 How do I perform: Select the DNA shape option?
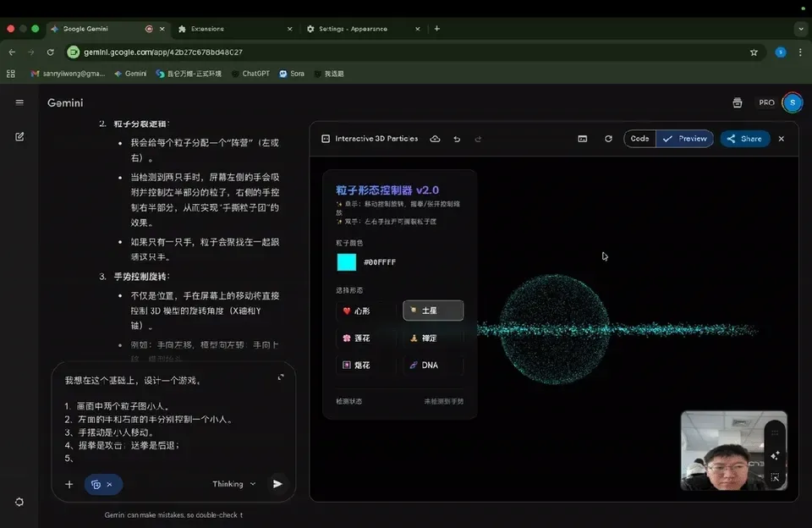click(433, 366)
